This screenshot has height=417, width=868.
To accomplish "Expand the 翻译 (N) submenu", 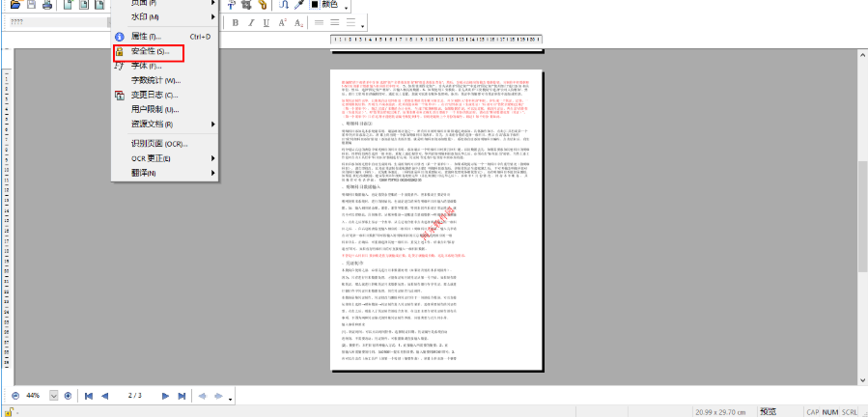I will 165,173.
